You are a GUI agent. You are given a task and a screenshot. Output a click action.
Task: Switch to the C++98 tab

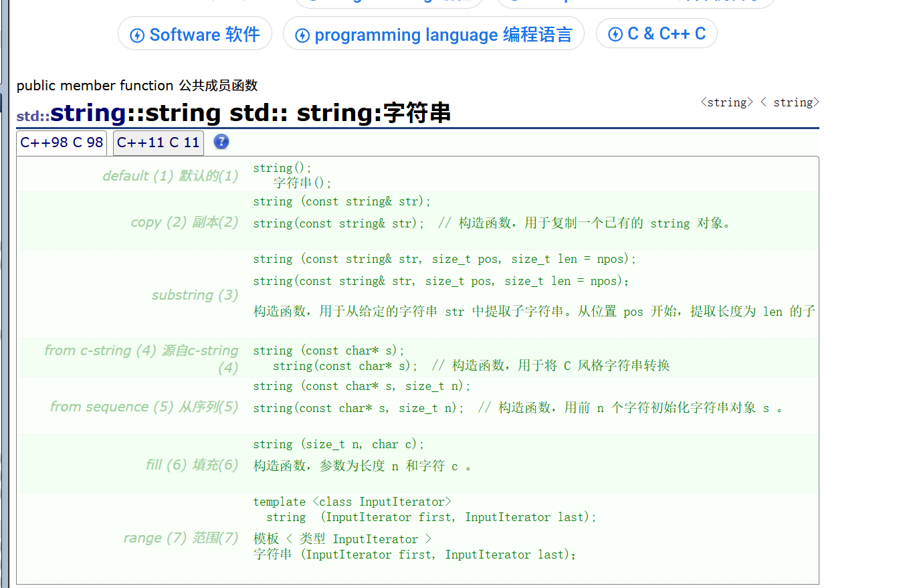(x=62, y=142)
